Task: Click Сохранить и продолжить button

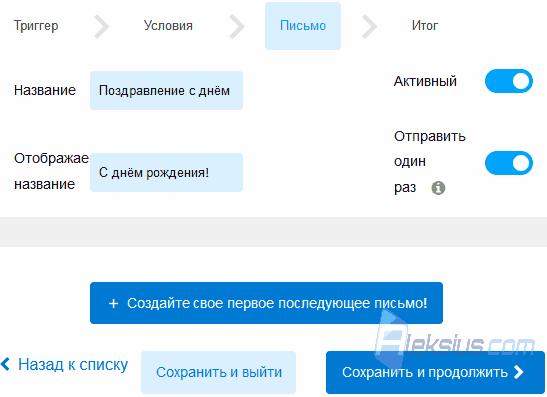Action: [x=435, y=372]
